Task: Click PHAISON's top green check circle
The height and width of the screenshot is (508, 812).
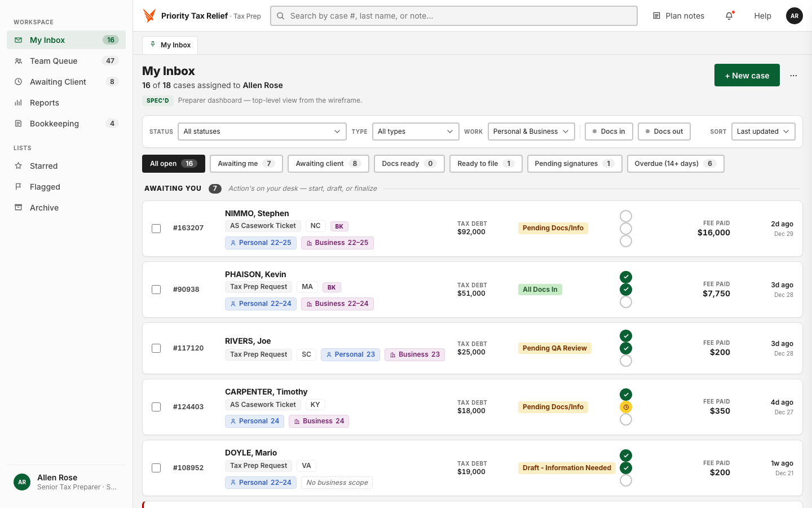Action: pos(626,277)
